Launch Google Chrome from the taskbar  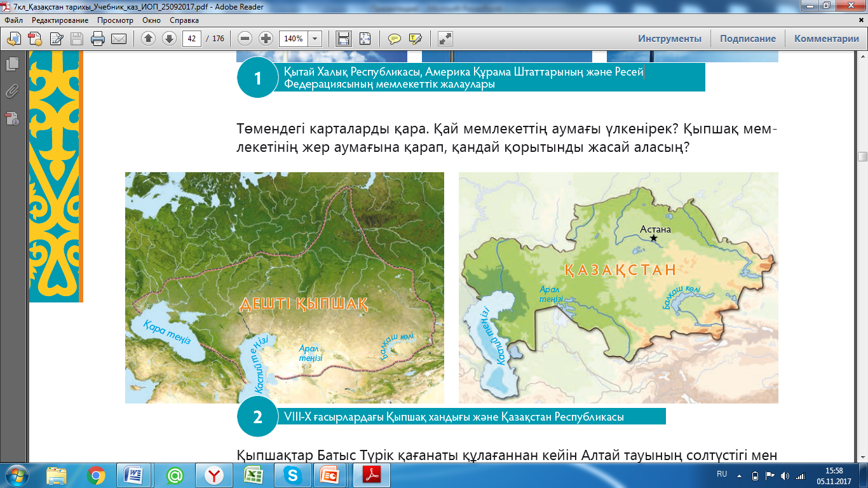point(97,475)
